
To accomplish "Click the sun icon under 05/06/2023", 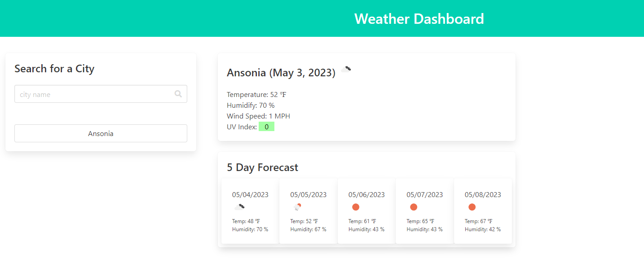I will pyautogui.click(x=355, y=207).
